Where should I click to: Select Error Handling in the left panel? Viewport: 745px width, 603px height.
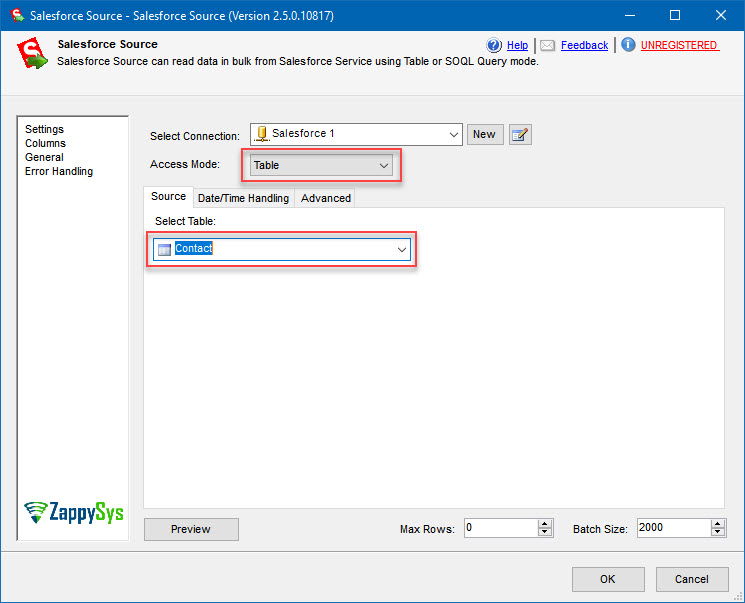pyautogui.click(x=59, y=171)
